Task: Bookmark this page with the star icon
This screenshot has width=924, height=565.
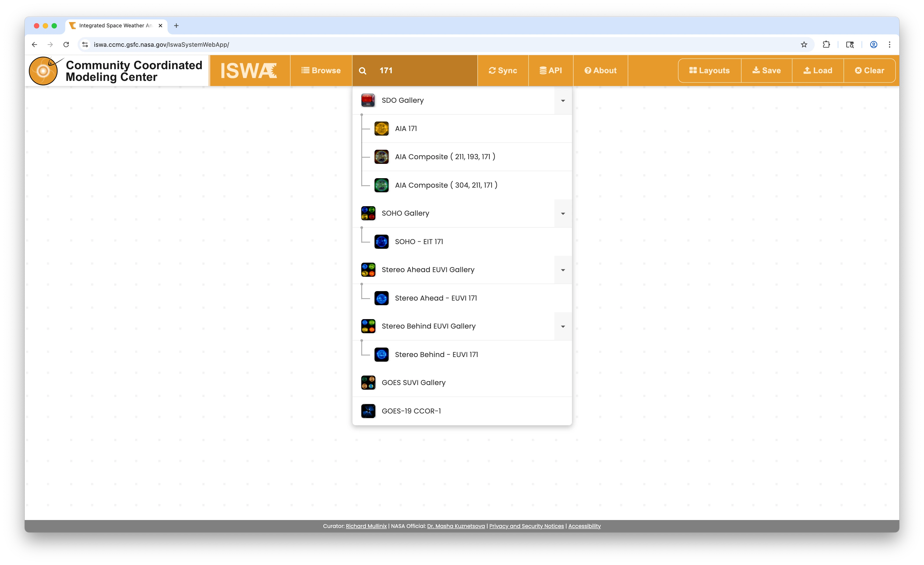Action: coord(804,45)
